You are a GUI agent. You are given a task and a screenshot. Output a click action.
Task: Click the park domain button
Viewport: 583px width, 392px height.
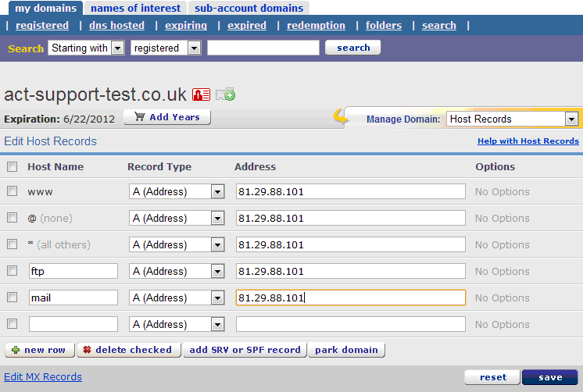click(x=346, y=350)
